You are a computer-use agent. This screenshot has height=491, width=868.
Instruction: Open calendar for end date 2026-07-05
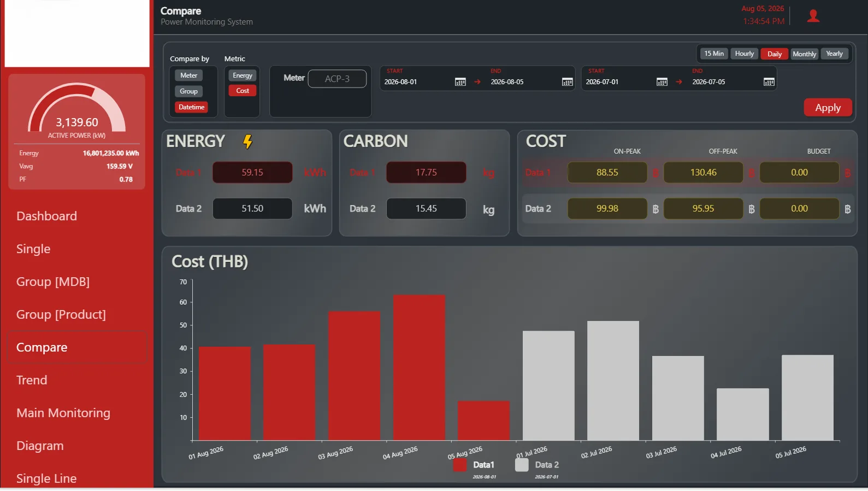click(x=769, y=82)
